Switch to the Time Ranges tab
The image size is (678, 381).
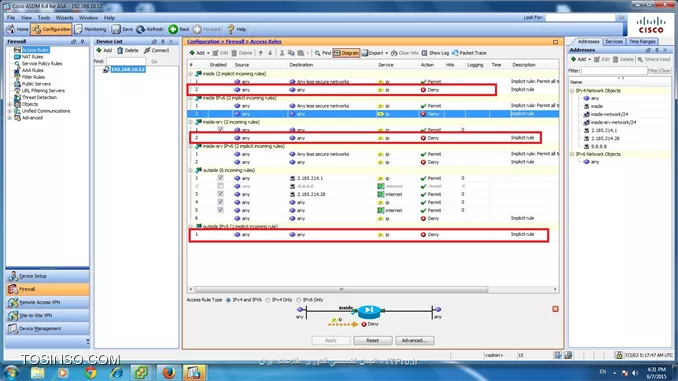(642, 42)
